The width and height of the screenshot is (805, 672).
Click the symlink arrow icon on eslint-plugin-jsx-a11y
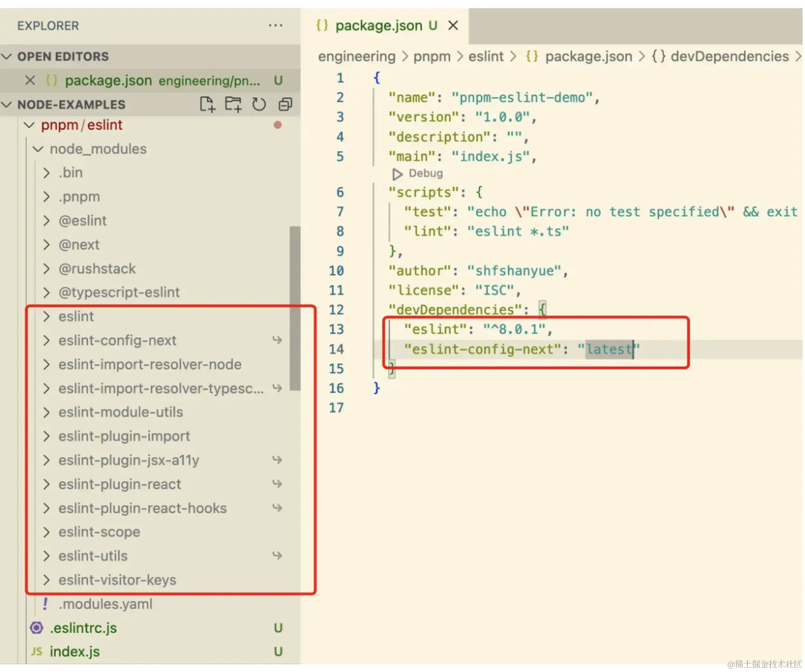(277, 460)
